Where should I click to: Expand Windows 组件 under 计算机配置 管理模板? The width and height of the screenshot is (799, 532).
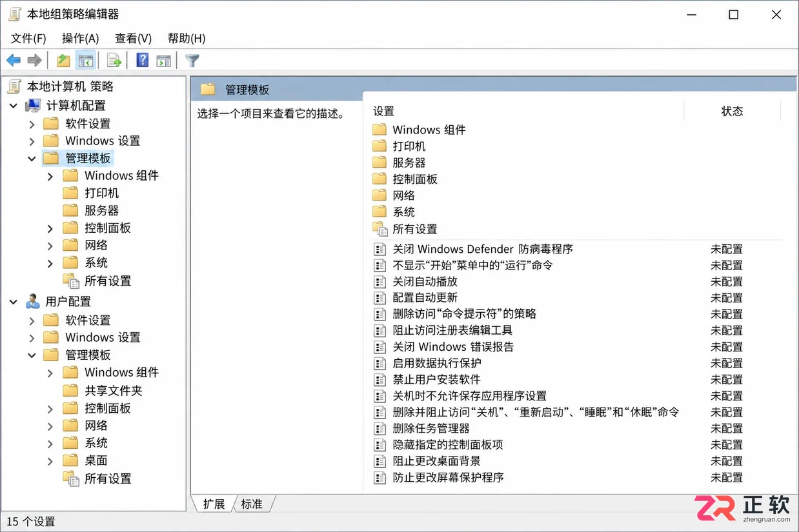click(50, 175)
